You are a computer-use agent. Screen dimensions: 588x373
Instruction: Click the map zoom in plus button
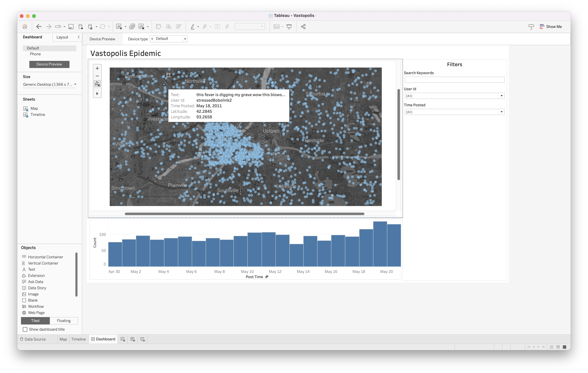click(x=97, y=68)
